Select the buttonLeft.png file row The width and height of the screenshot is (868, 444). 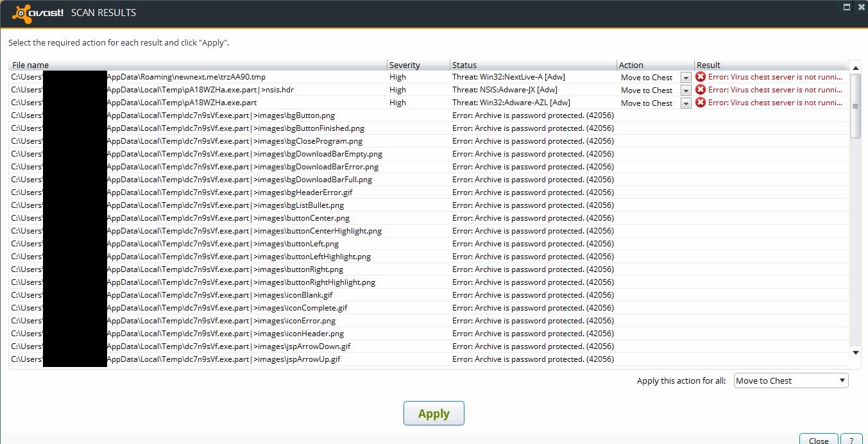tap(429, 244)
